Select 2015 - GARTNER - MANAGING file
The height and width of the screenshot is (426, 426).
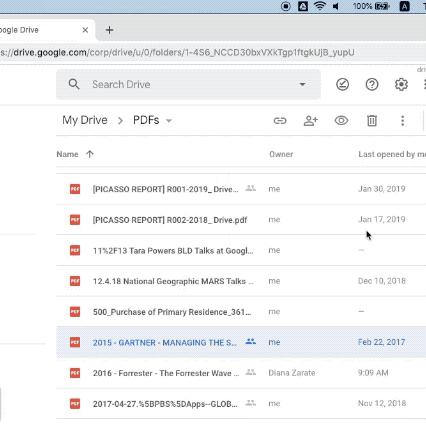coord(241,342)
